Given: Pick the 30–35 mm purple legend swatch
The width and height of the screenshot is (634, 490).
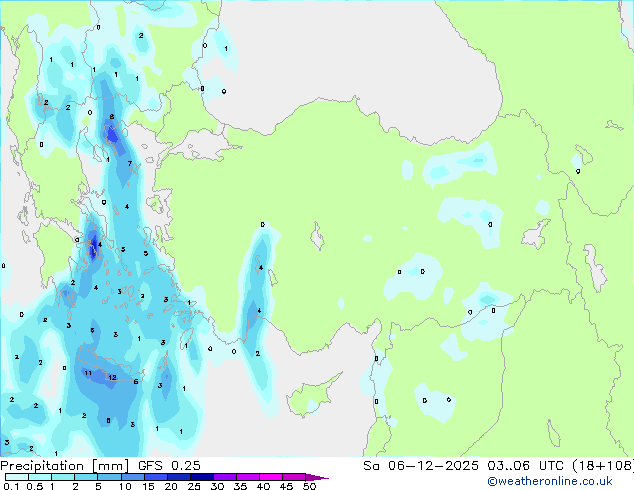Looking at the screenshot, I should click(224, 477).
